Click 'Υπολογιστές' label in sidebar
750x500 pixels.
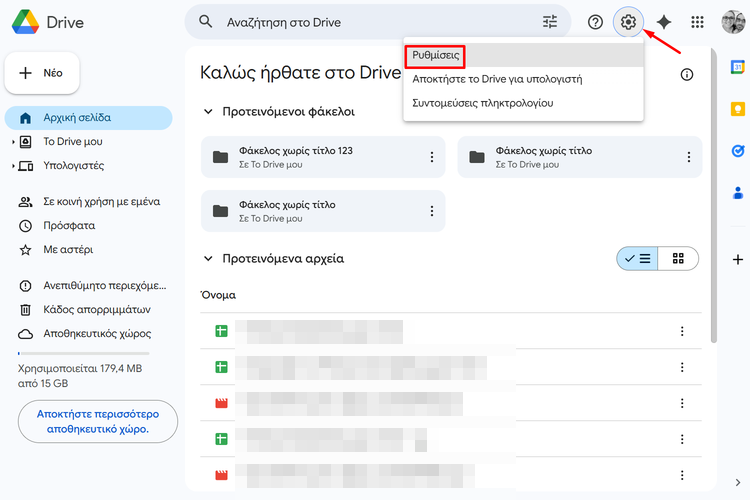[74, 166]
